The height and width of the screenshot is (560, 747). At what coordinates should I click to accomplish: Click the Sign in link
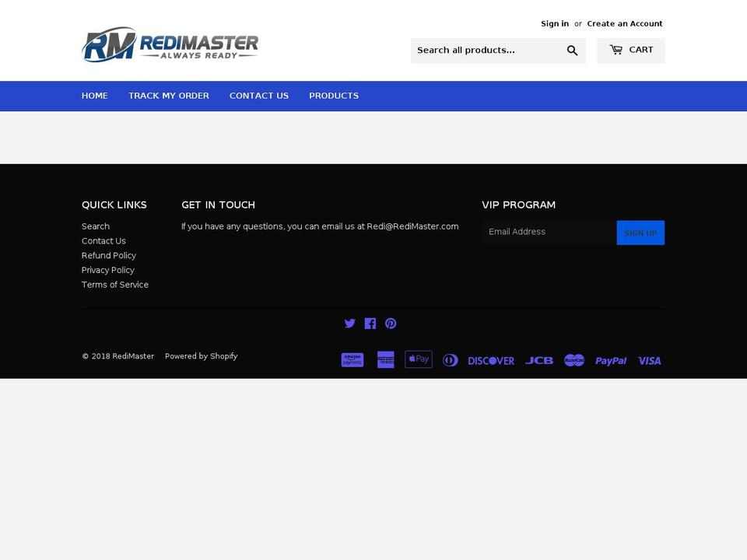click(x=555, y=23)
